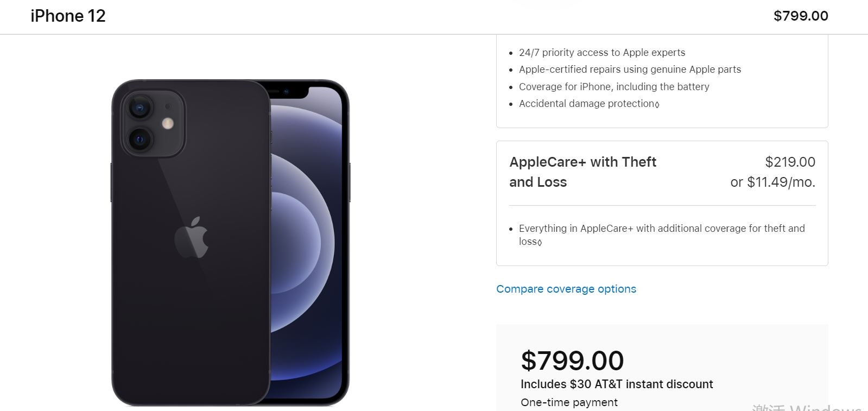Click the 24/7 priority access bullet text
The width and height of the screenshot is (868, 411).
click(601, 53)
